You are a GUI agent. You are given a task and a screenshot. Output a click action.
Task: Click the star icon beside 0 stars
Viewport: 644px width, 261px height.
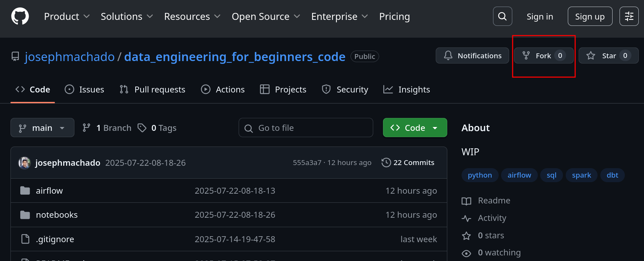466,236
